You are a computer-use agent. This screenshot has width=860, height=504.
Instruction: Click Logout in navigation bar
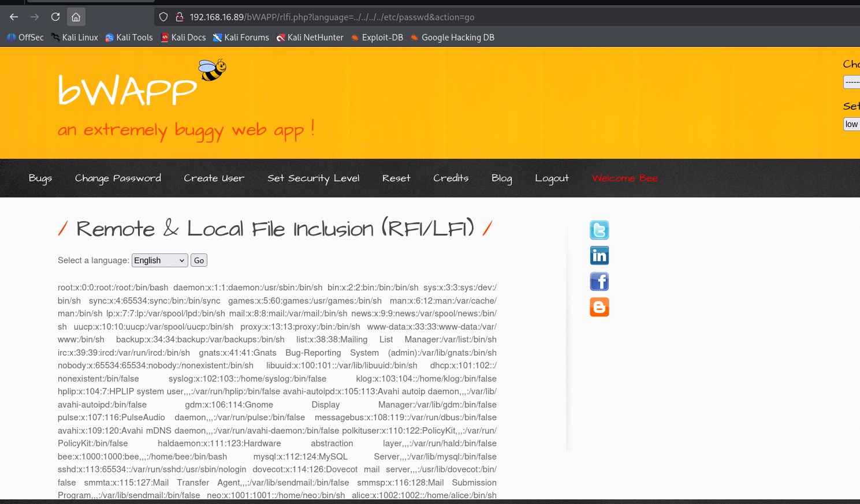[552, 178]
